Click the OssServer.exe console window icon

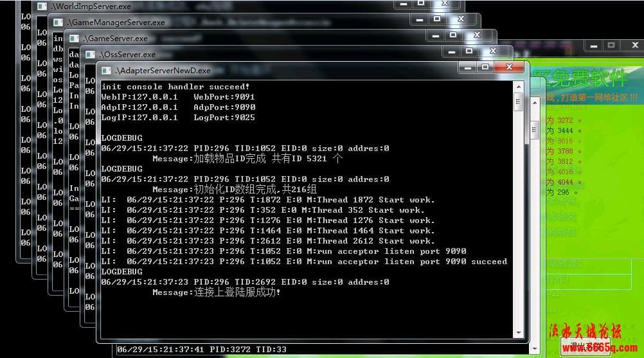pos(91,55)
